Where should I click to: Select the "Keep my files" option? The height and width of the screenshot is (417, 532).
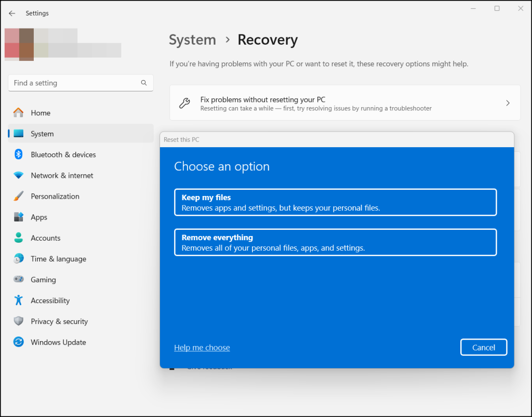coord(335,202)
